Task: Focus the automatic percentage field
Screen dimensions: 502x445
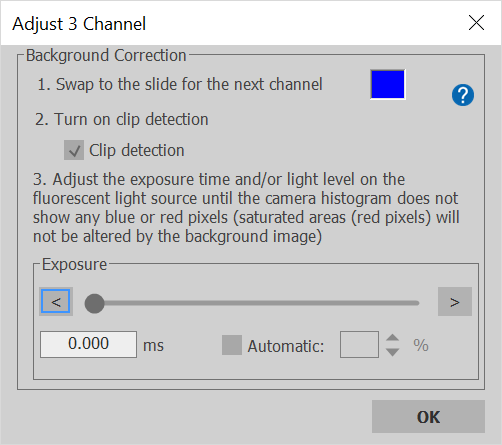Action: [359, 344]
